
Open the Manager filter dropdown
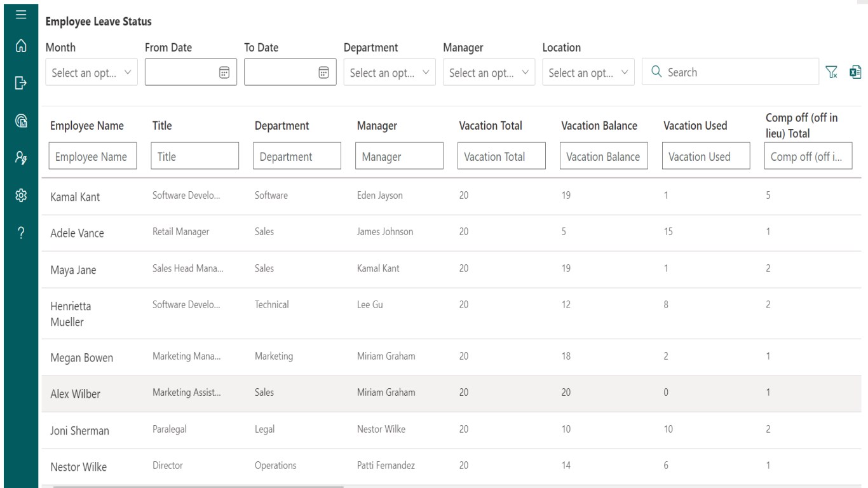489,73
